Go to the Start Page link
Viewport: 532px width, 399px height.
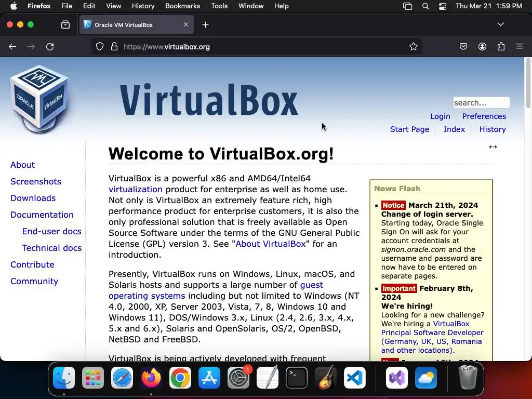tap(409, 129)
